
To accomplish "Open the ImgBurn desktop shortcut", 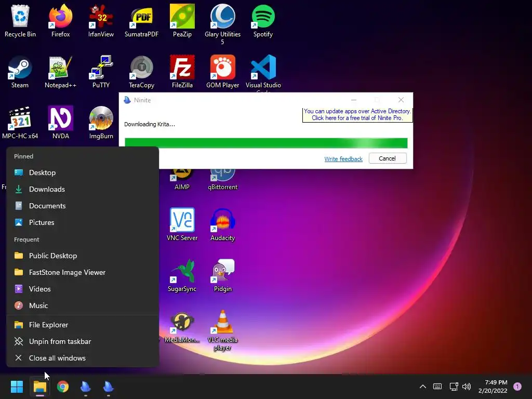I will [x=101, y=123].
